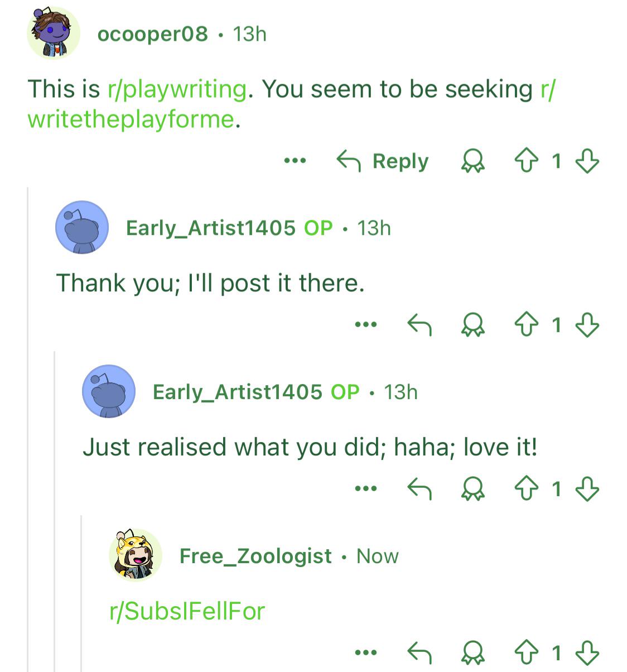
Task: Upvote Free_Zoologist's comment
Action: [x=525, y=652]
